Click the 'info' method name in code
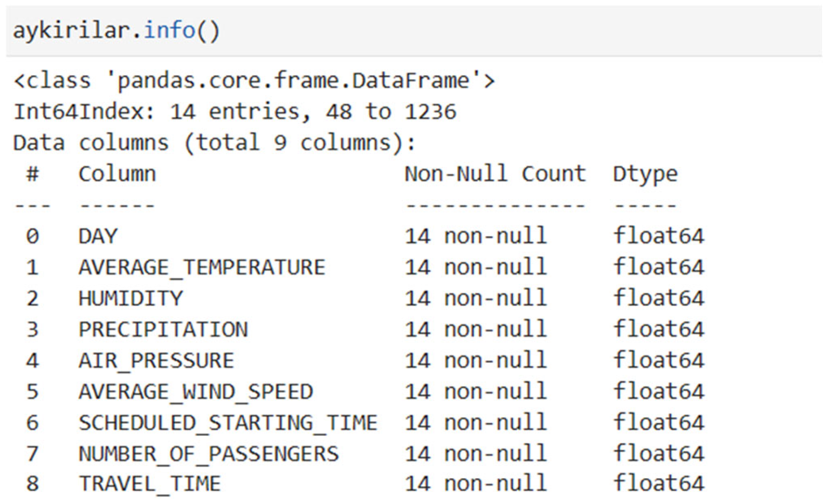This screenshot has height=504, width=828. click(x=169, y=31)
